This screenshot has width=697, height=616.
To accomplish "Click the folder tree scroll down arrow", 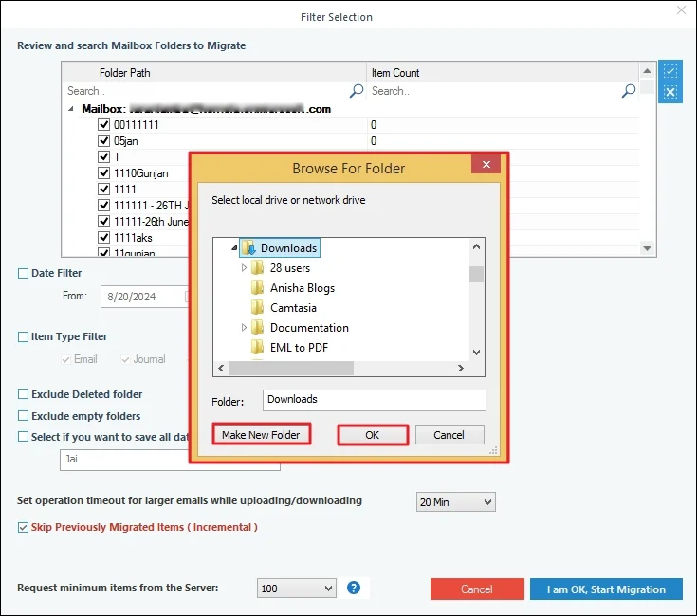I will click(476, 353).
